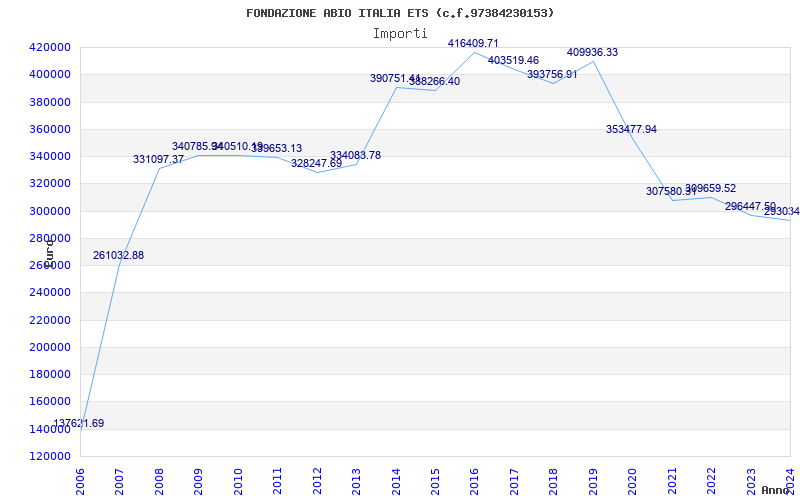Image resolution: width=800 pixels, height=500 pixels.
Task: Click x-axis year 2023
Action: (751, 482)
